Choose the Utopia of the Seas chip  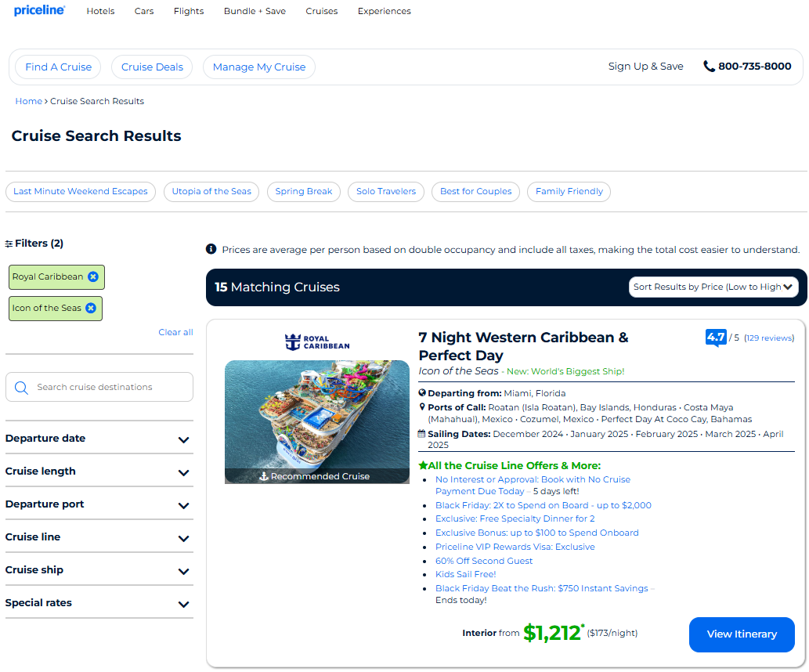(211, 191)
